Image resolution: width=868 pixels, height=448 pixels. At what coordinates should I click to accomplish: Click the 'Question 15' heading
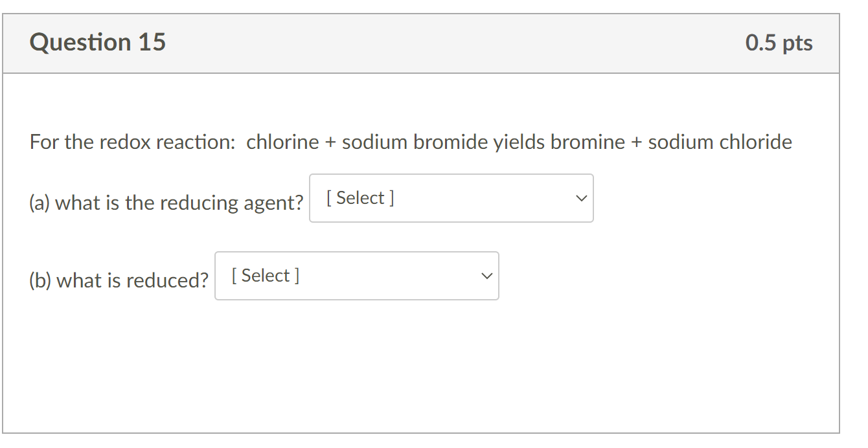click(x=98, y=43)
